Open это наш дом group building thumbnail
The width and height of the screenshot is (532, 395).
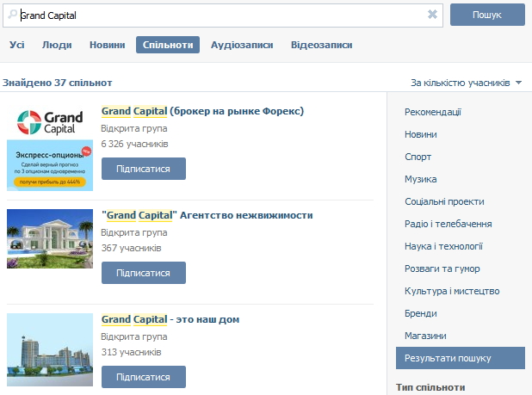(x=50, y=349)
